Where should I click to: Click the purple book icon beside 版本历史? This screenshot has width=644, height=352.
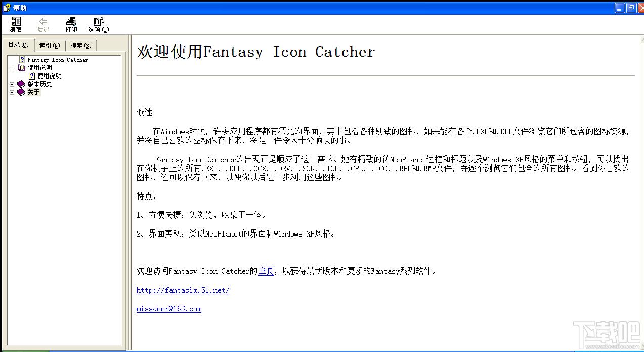(21, 84)
